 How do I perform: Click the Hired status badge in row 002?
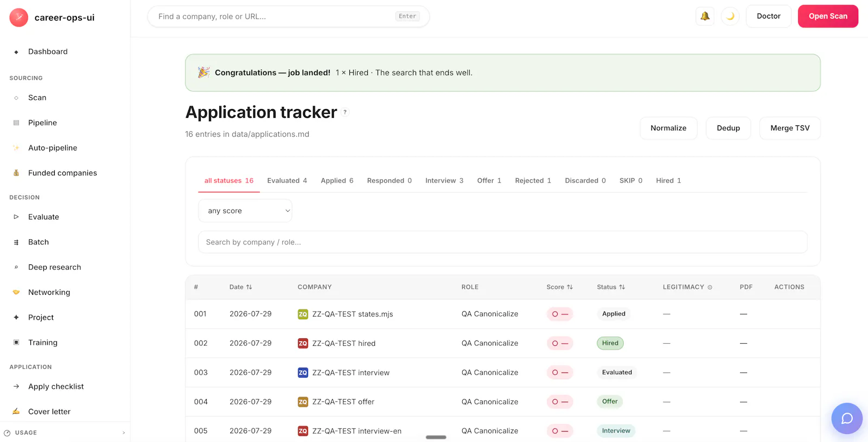(x=610, y=343)
